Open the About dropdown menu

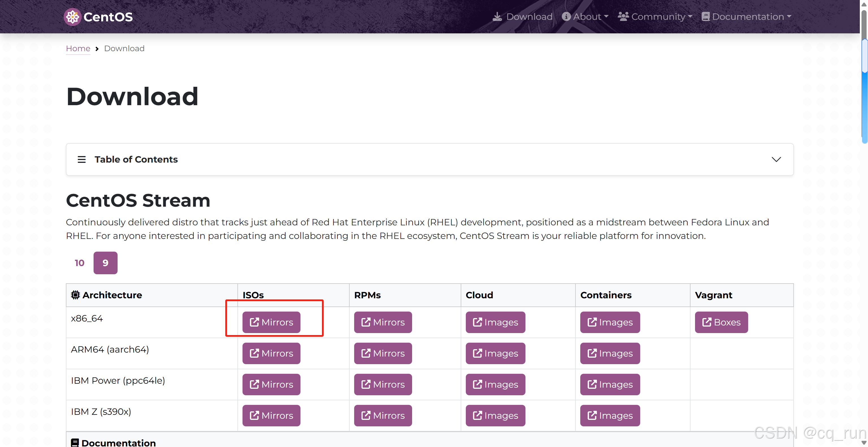(585, 16)
